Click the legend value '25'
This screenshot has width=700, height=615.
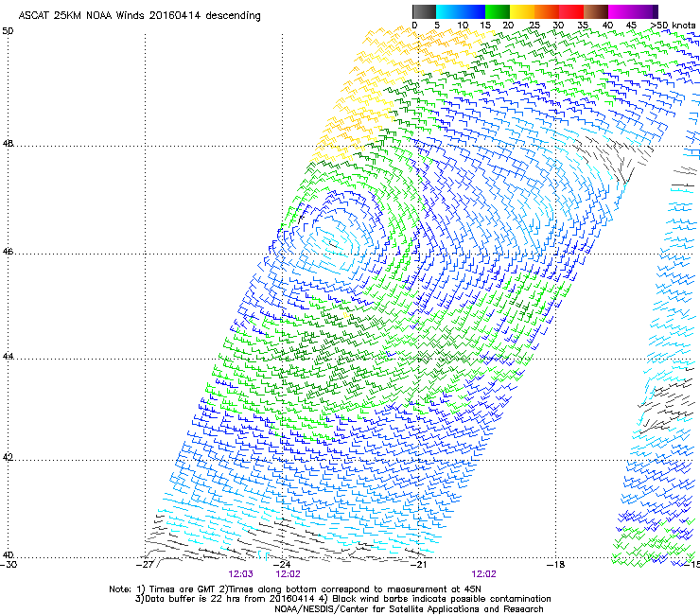534,26
